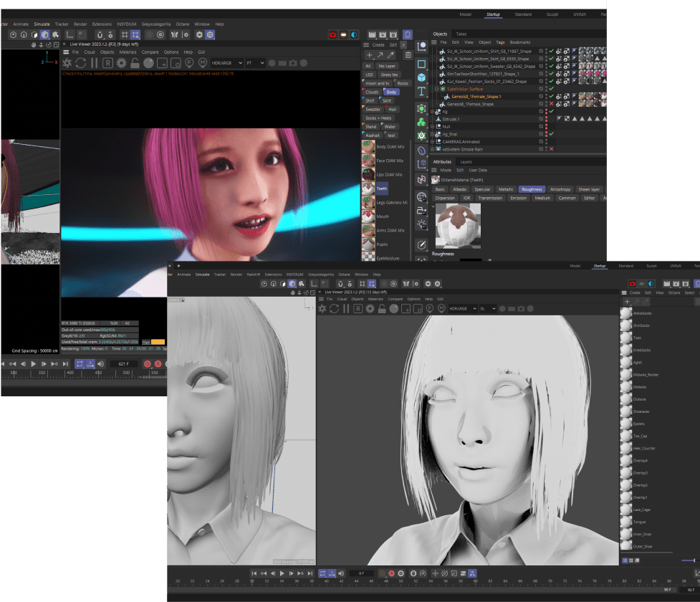Filter materials by the Hair layer button
700x602 pixels.
tap(393, 110)
